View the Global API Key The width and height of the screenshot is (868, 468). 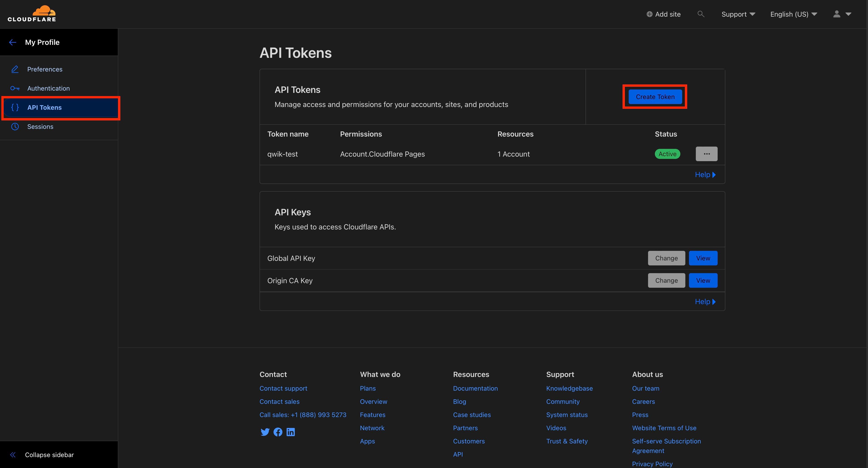pyautogui.click(x=703, y=258)
